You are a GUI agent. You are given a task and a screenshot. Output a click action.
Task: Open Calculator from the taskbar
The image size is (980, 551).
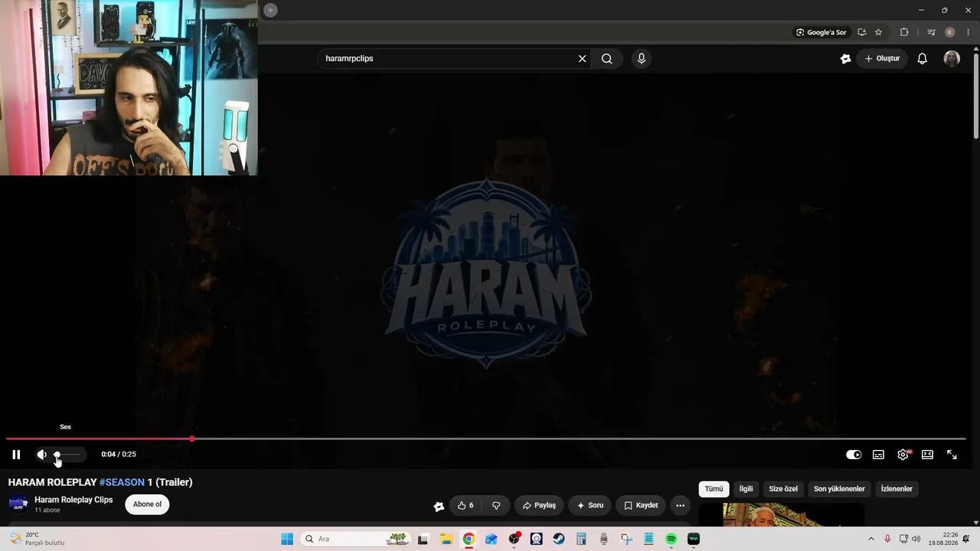581,539
